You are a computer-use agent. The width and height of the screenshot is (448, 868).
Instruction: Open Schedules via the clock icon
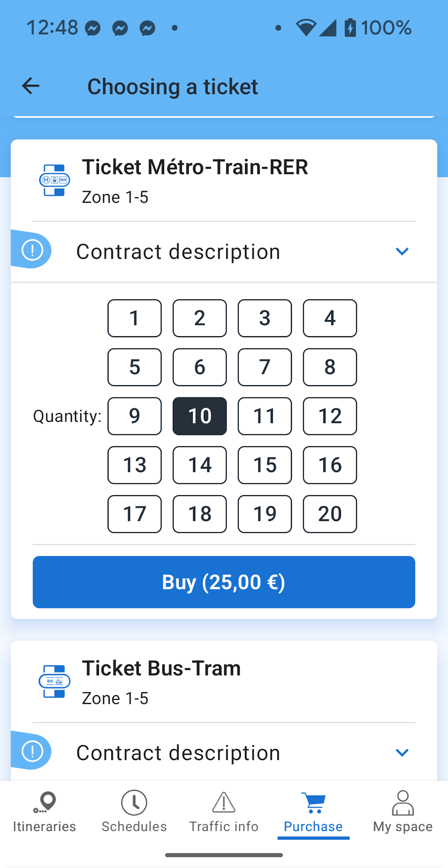(134, 802)
